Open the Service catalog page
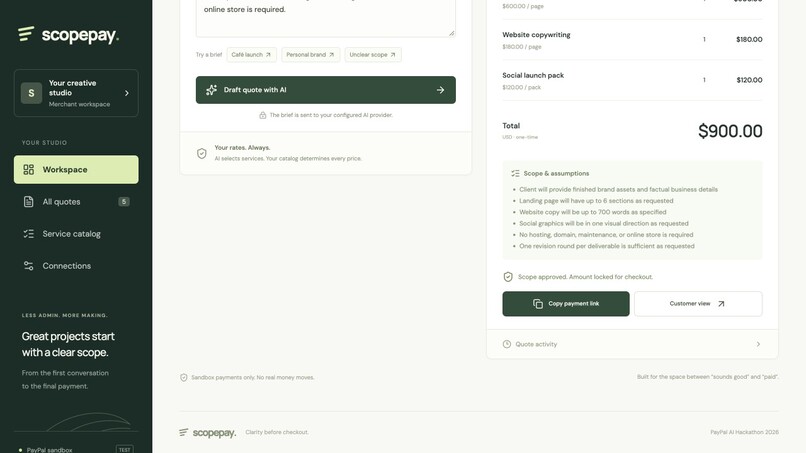806x453 pixels. pos(76,234)
